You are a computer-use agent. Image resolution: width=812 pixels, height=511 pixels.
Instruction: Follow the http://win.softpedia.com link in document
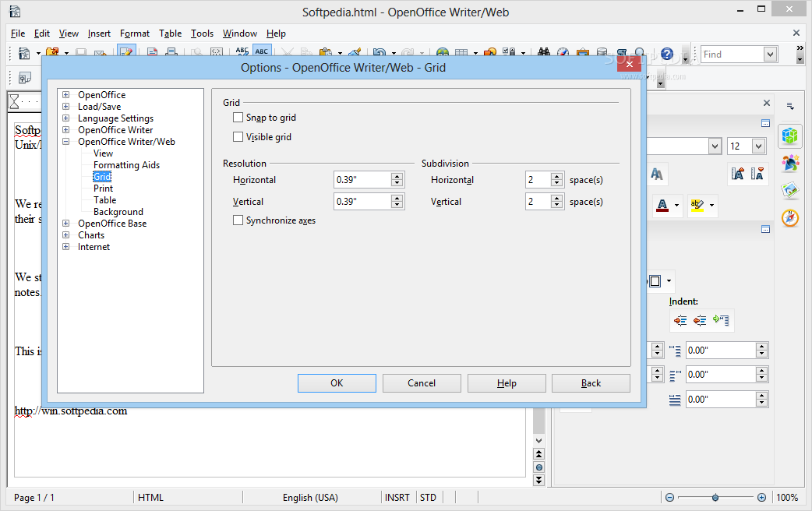pyautogui.click(x=71, y=411)
